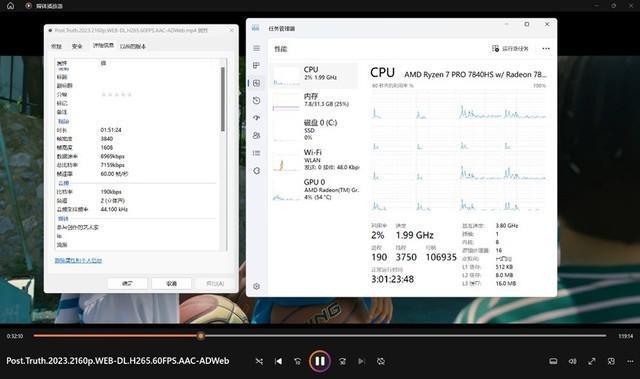
Task: Open Task Manager more options (three dots)
Action: click(x=546, y=49)
